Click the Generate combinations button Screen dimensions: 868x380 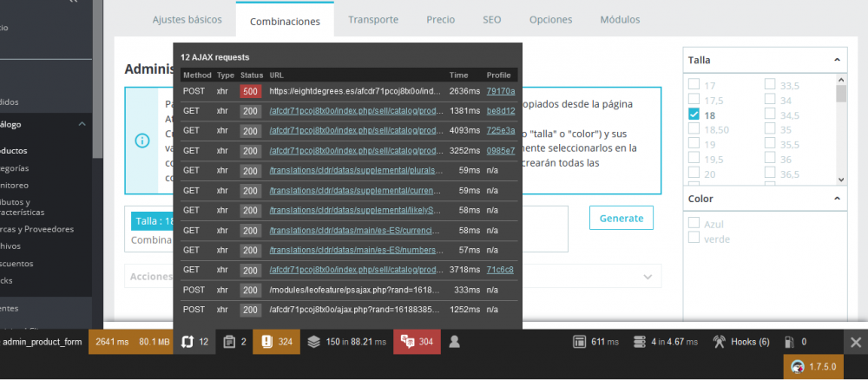click(621, 218)
